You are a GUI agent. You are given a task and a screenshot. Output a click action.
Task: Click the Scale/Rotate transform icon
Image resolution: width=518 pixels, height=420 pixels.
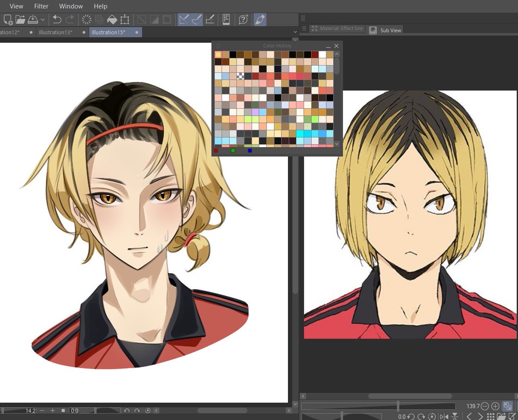[x=125, y=19]
